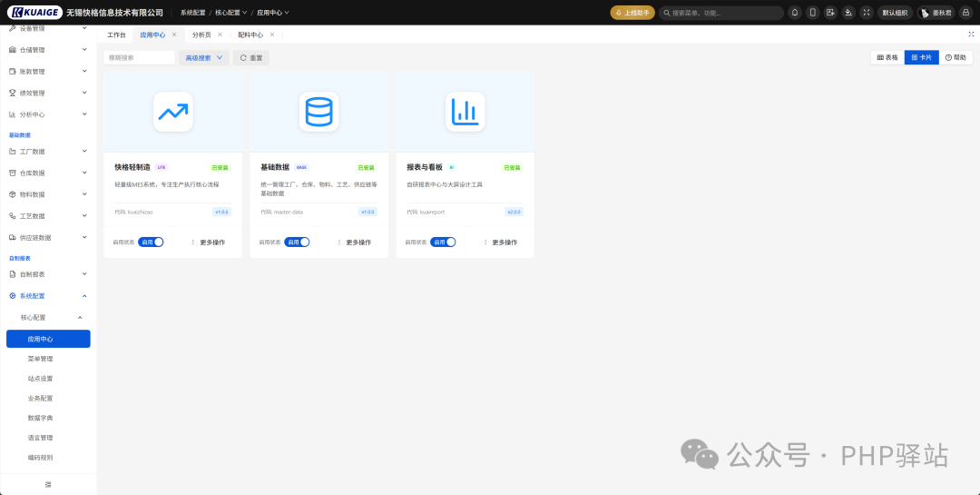Collapse the 核心配置 submenu chevron
Image resolution: width=980 pixels, height=495 pixels.
79,318
